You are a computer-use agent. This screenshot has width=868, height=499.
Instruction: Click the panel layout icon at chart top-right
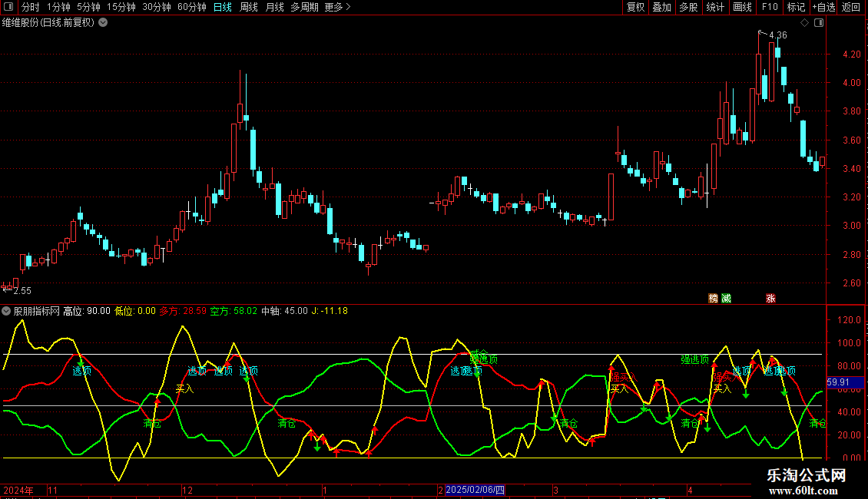(x=817, y=23)
